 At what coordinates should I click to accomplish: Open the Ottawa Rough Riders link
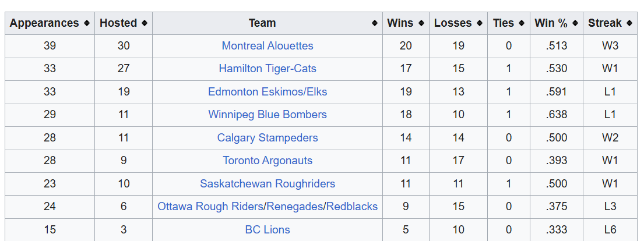tap(210, 207)
